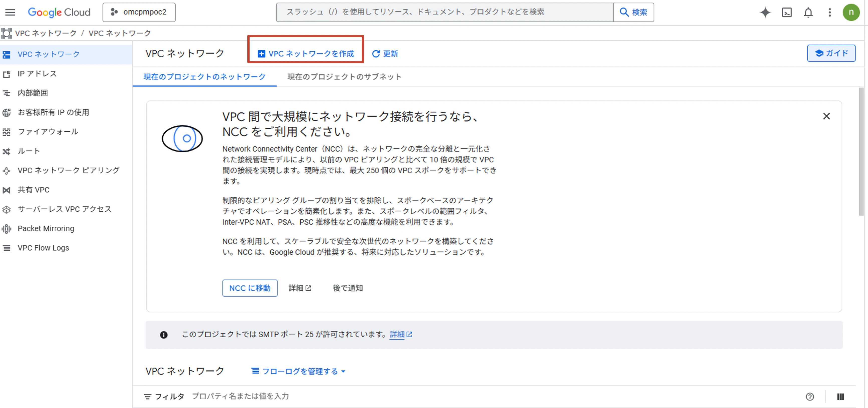Screen dimensions: 868x408
Task: Open the user account avatar
Action: 851,13
